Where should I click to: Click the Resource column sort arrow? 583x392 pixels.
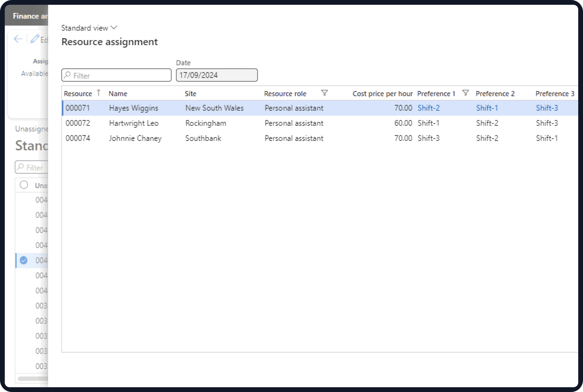tap(99, 93)
